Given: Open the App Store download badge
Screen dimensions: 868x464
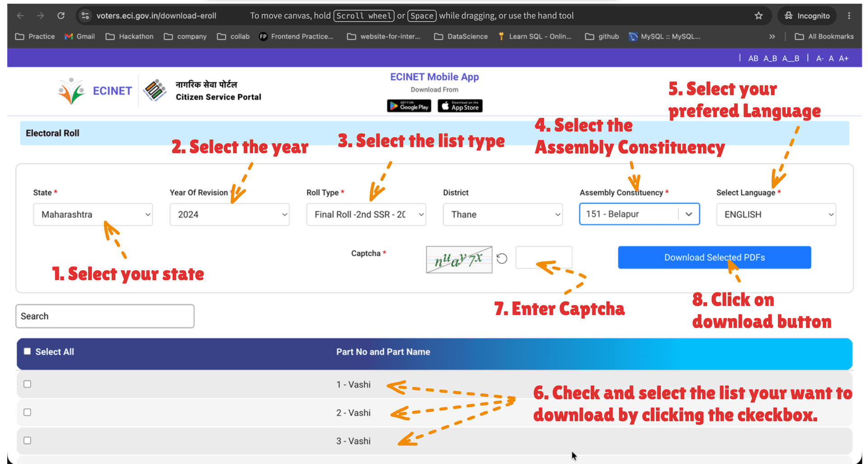Looking at the screenshot, I should [460, 106].
